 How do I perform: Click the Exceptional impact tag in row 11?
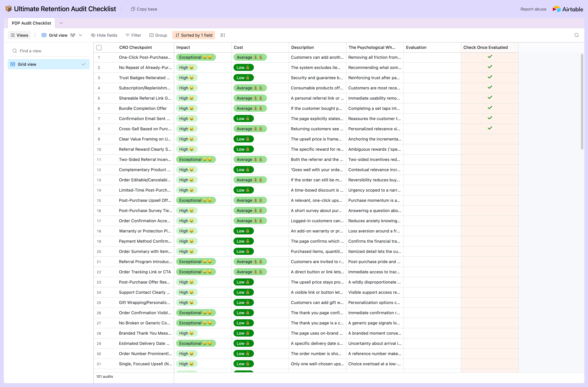[x=196, y=159]
